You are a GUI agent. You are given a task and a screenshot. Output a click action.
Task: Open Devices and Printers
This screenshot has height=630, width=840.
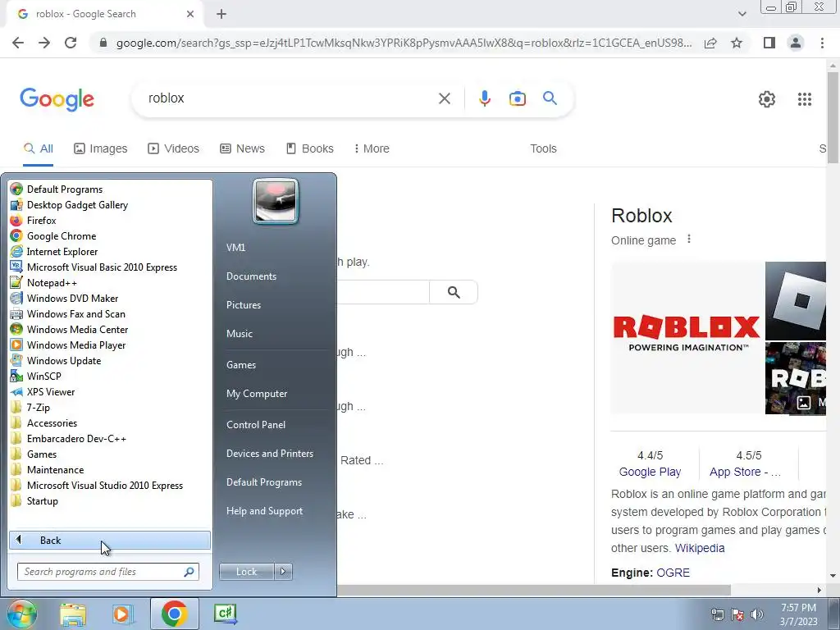coord(270,454)
